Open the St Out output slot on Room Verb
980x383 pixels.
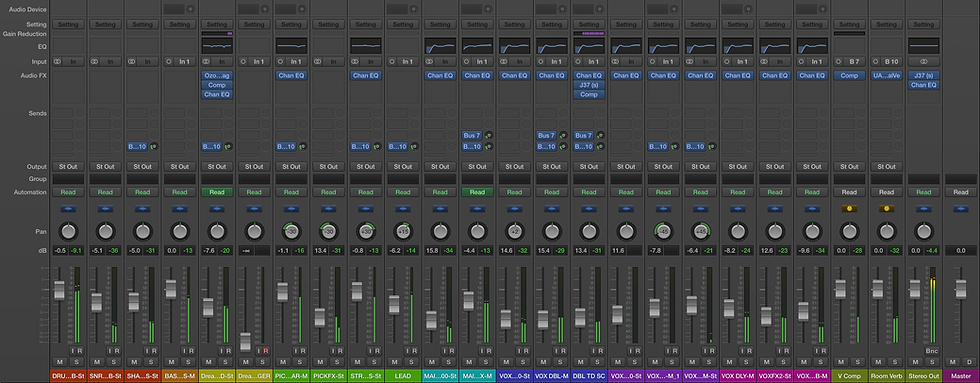[886, 167]
